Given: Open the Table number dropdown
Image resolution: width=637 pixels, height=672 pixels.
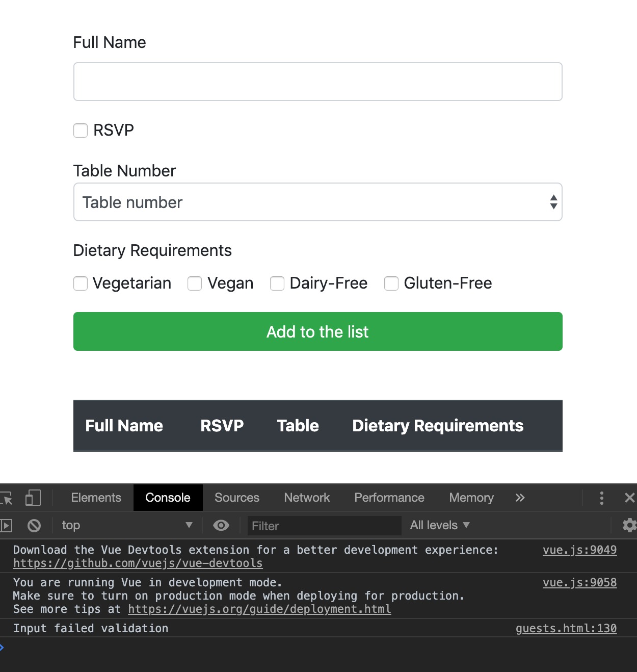Looking at the screenshot, I should pyautogui.click(x=317, y=202).
